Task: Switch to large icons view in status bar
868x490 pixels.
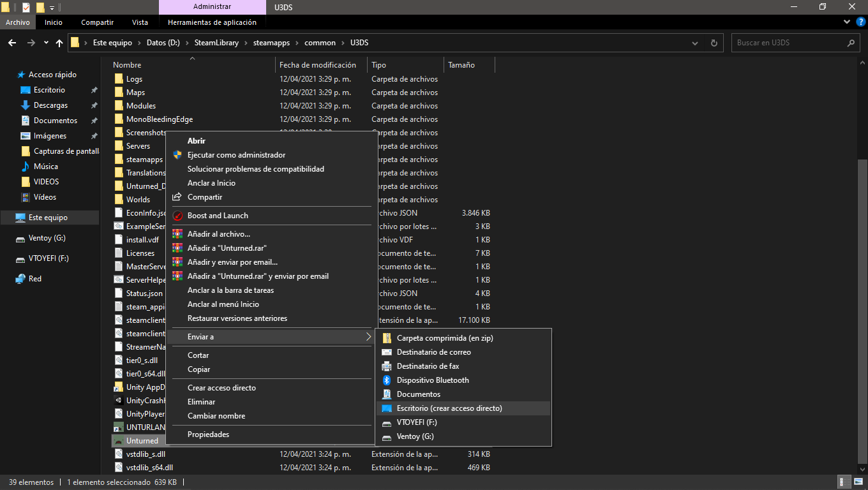Action: [x=858, y=482]
